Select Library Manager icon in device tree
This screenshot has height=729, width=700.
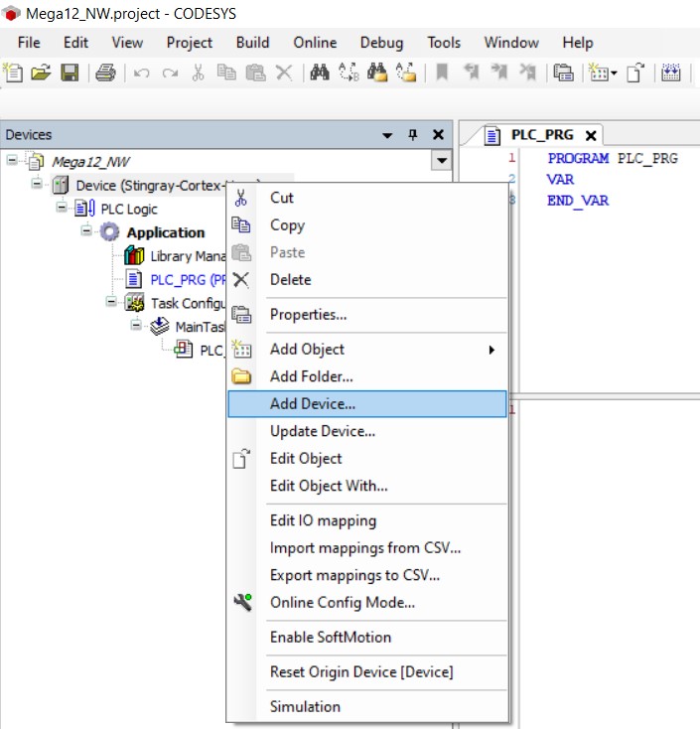point(134,256)
